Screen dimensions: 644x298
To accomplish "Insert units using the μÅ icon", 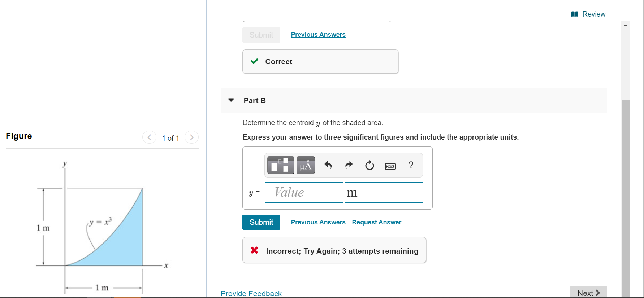I will coord(305,165).
